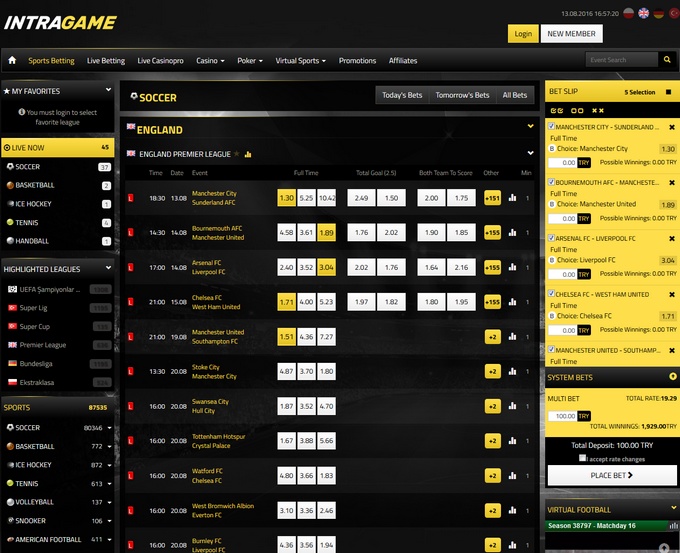Select the Polish language flag
The image size is (680, 553).
[629, 13]
